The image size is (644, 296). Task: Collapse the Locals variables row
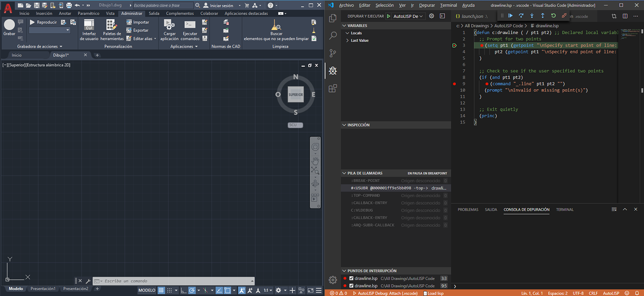coord(396,33)
